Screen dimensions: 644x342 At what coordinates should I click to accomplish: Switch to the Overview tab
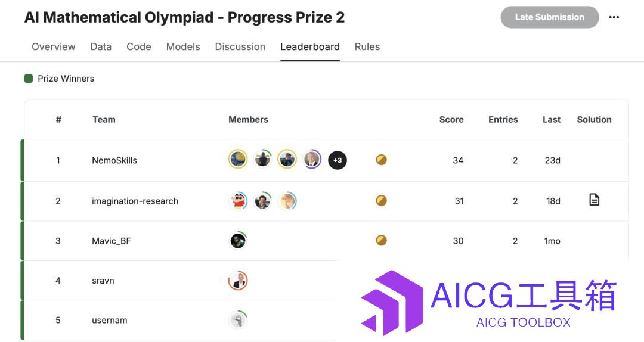pyautogui.click(x=54, y=47)
